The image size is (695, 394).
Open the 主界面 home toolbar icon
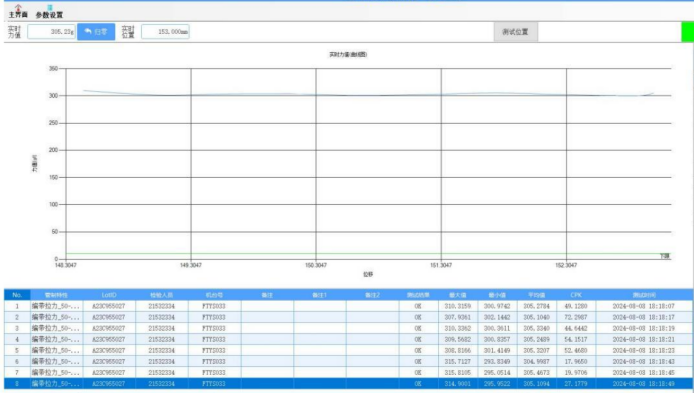pyautogui.click(x=18, y=12)
